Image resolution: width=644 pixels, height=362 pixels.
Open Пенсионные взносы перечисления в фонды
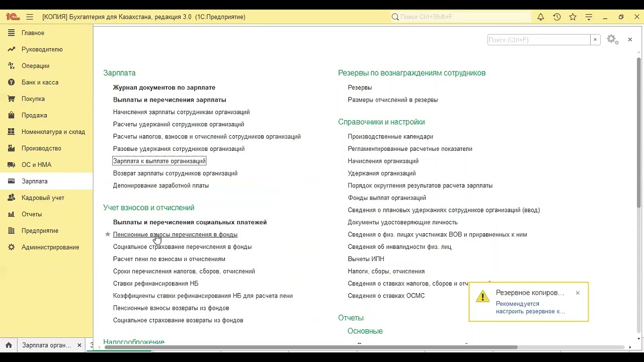(x=175, y=234)
